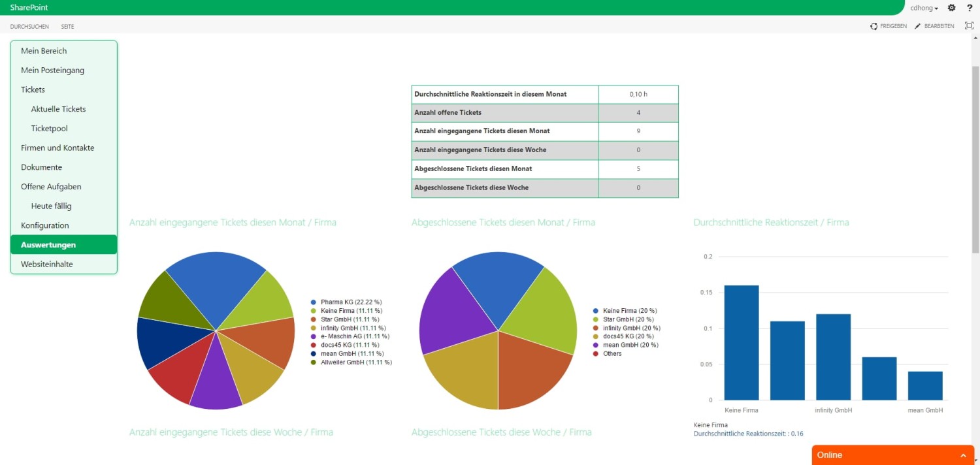This screenshot has height=465, width=980.
Task: Open the Durchsuchen ribbon tab
Action: tap(29, 27)
